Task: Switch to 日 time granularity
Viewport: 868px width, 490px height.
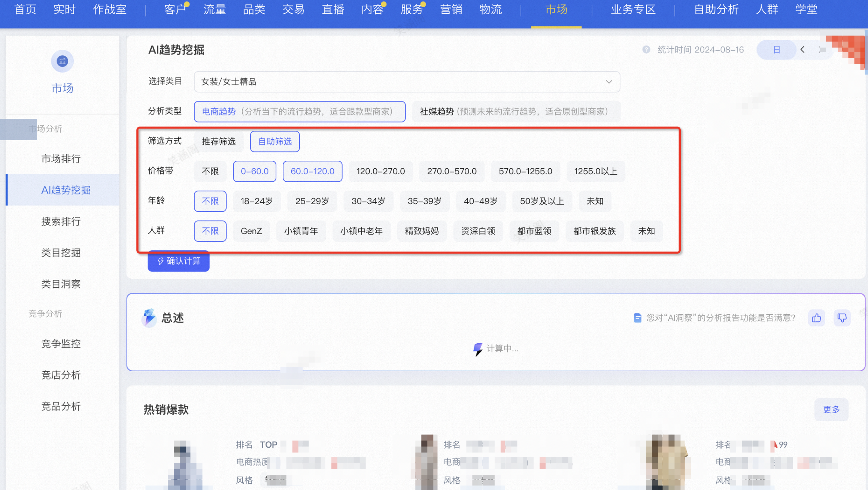Action: click(776, 49)
